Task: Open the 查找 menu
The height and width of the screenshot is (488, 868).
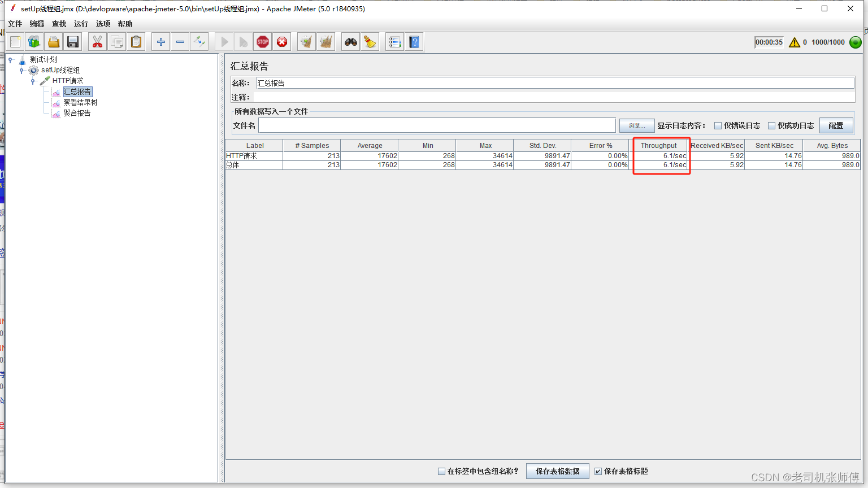Action: pyautogui.click(x=59, y=24)
